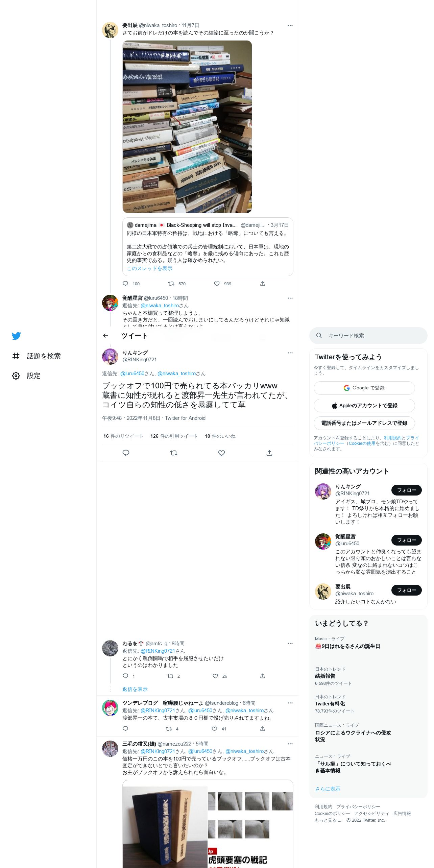Share りんキング's main tweet
The image size is (434, 868).
(269, 453)
